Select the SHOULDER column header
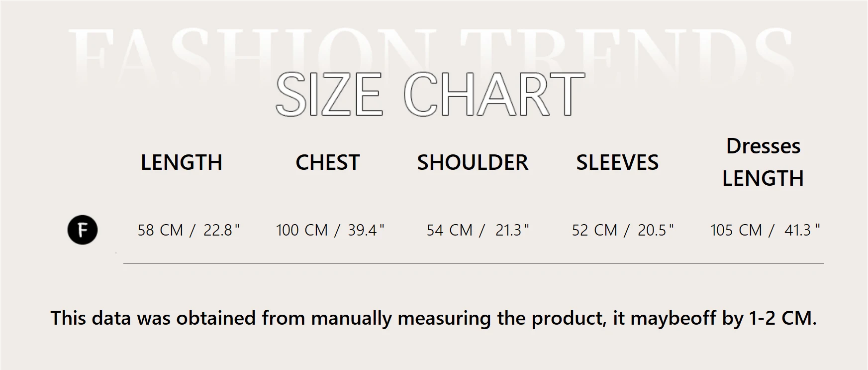The height and width of the screenshot is (370, 868). coord(473,162)
